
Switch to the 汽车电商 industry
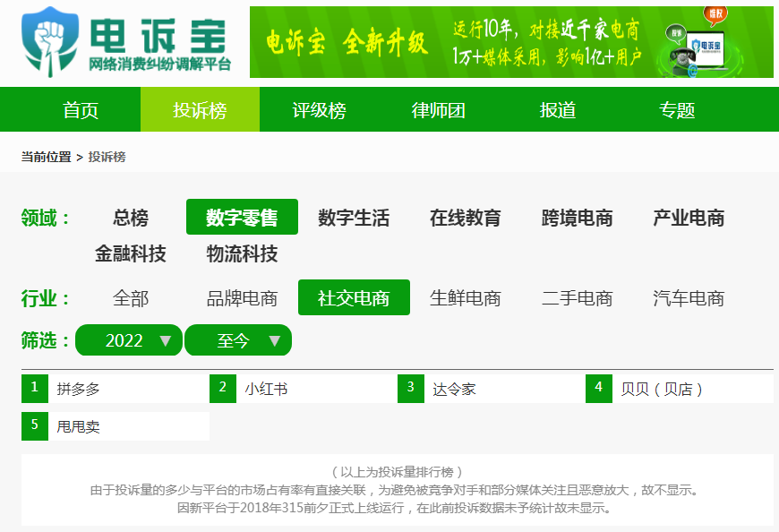coord(689,298)
